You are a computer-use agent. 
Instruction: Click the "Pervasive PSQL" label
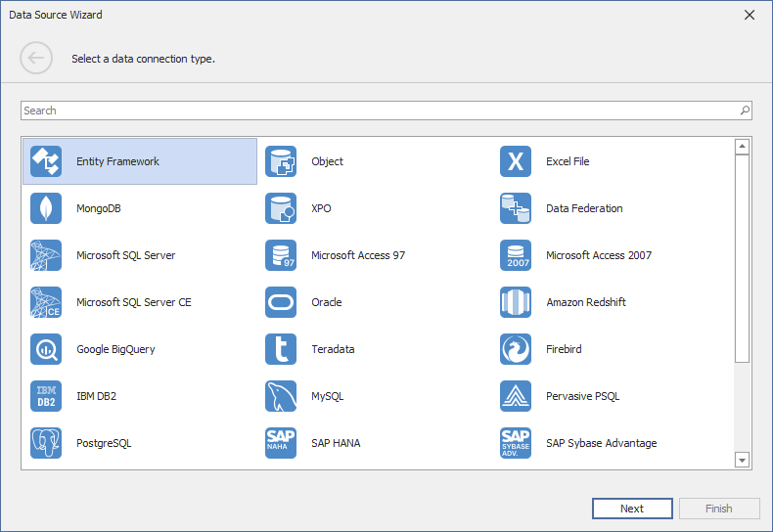point(583,396)
